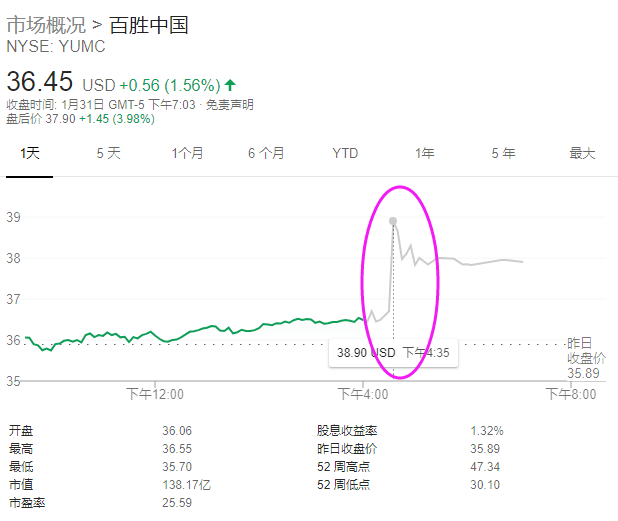This screenshot has width=618, height=521.
Task: Click the 百胜中国 company title
Action: pyautogui.click(x=149, y=25)
